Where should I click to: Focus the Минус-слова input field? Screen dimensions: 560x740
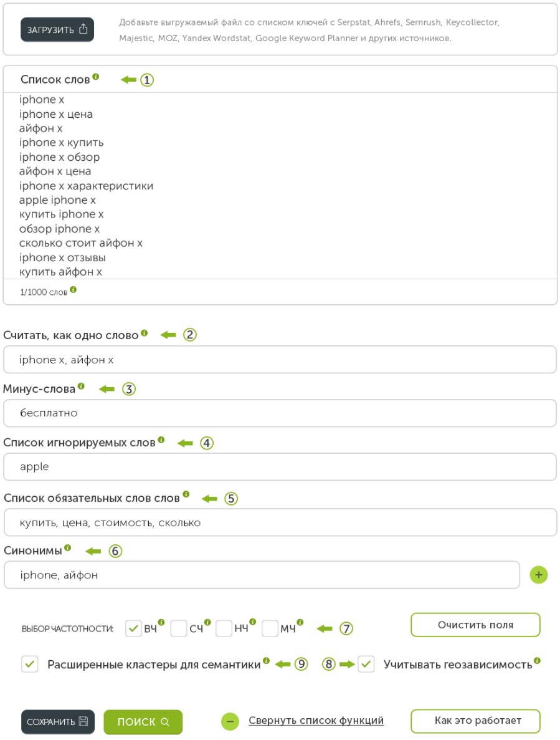click(x=280, y=413)
